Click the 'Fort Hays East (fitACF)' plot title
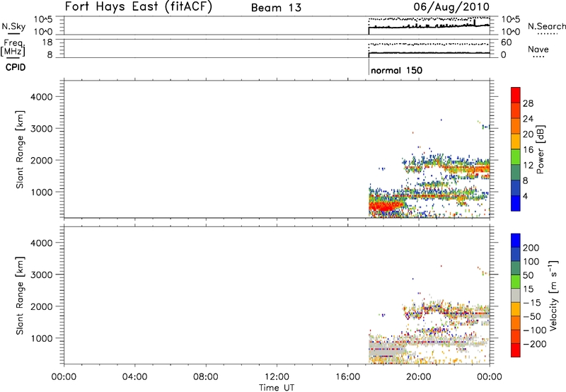 click(138, 6)
